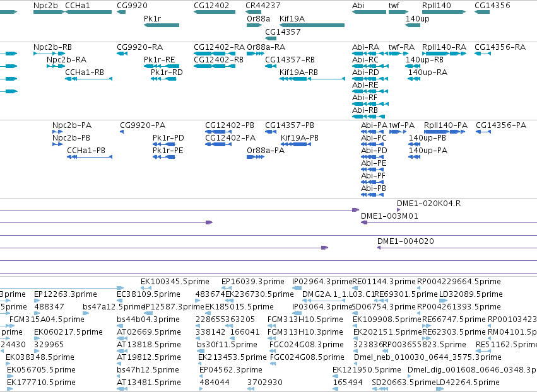
Task: Click the CG14356-RA transcript label
Action: click(x=500, y=47)
